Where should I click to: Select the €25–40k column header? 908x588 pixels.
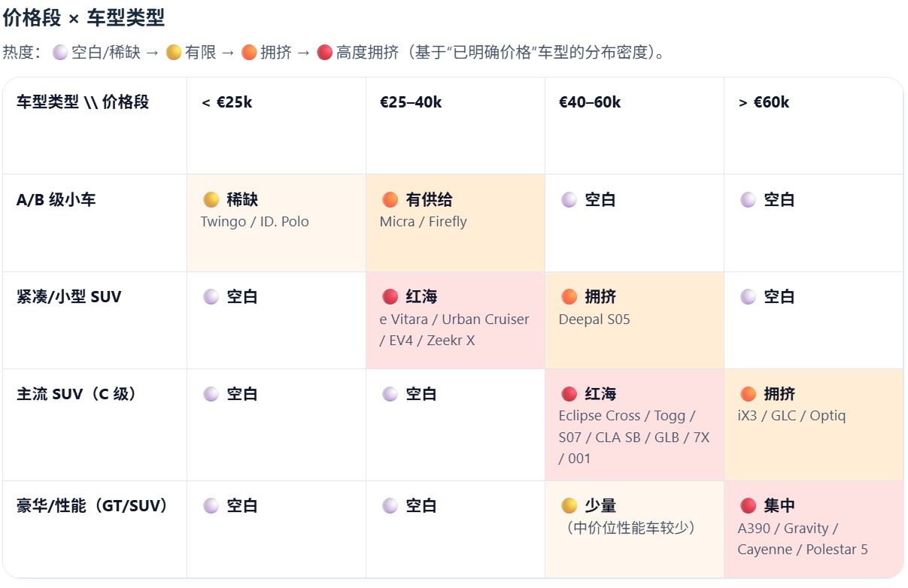click(x=411, y=102)
